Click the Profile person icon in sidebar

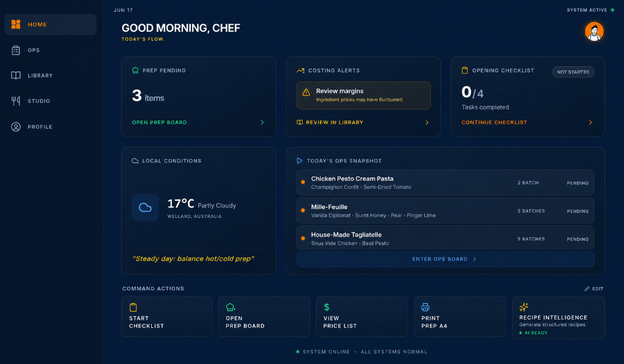coord(16,127)
